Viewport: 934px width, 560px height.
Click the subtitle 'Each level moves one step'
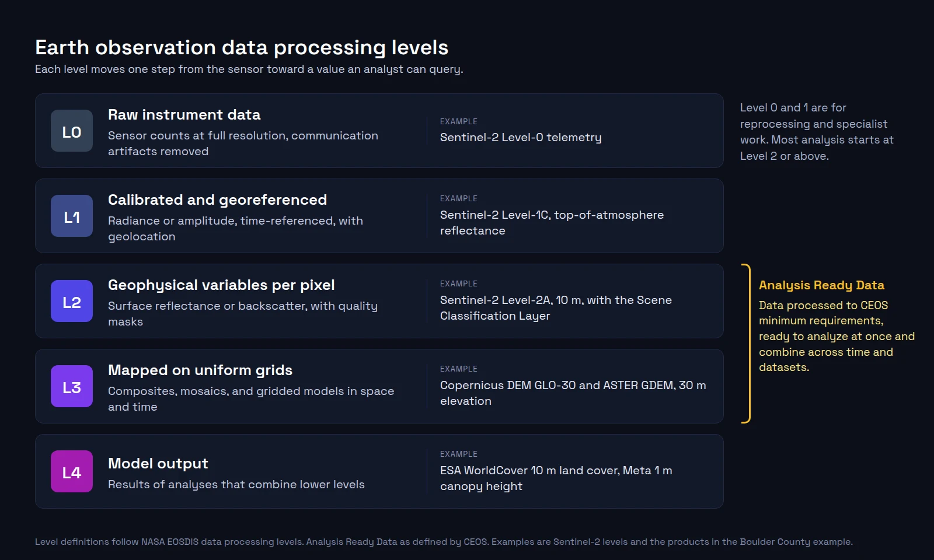click(249, 69)
